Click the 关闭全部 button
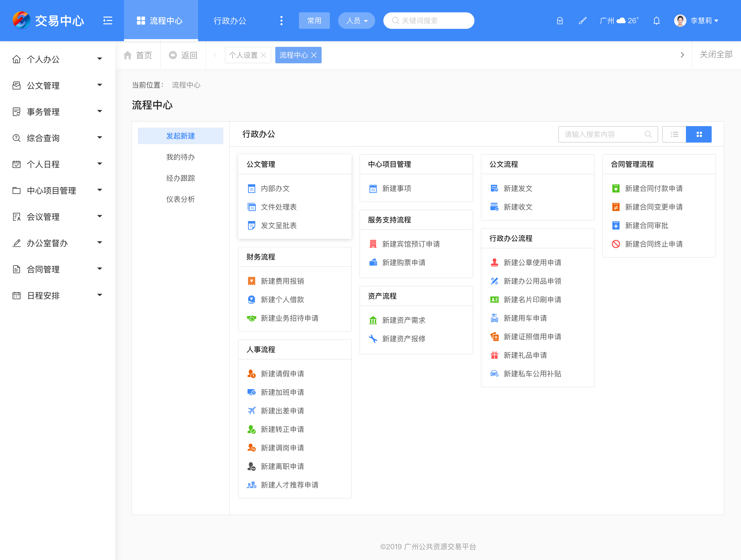This screenshot has height=560, width=741. (716, 55)
